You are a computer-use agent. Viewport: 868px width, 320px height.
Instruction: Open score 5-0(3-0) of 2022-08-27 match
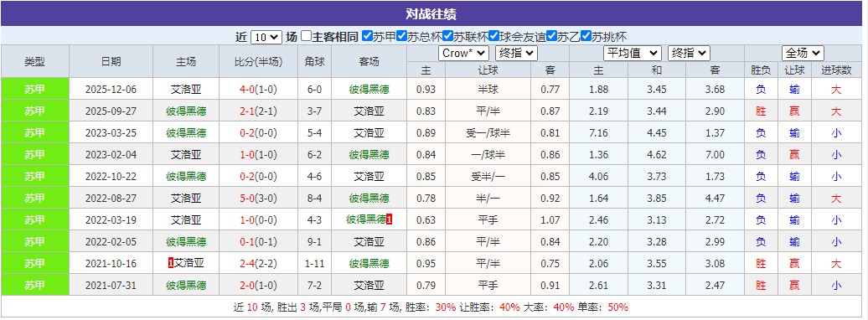[258, 199]
